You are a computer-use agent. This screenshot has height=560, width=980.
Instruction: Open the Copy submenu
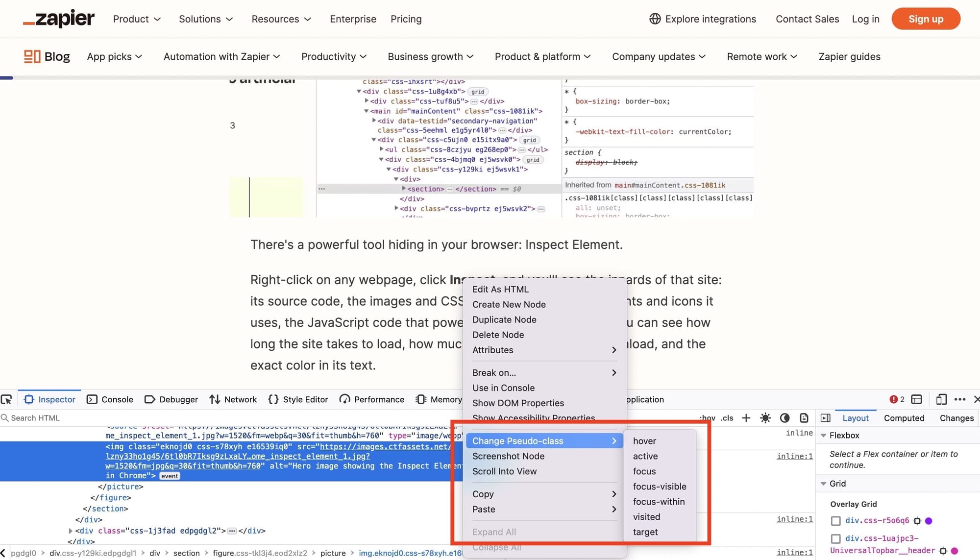click(544, 494)
